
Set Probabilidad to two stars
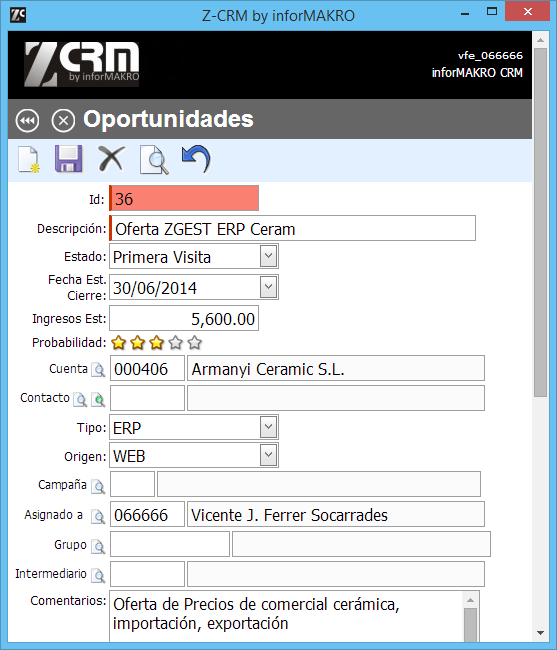(138, 343)
